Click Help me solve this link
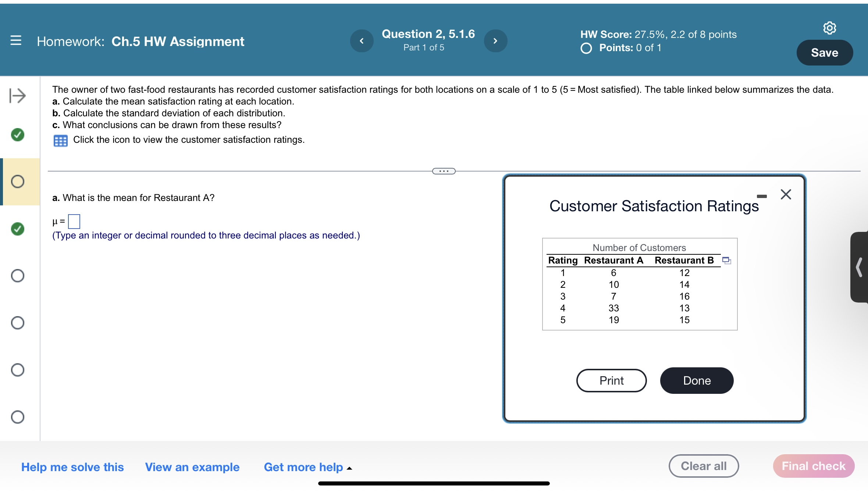Image resolution: width=868 pixels, height=491 pixels. point(72,467)
